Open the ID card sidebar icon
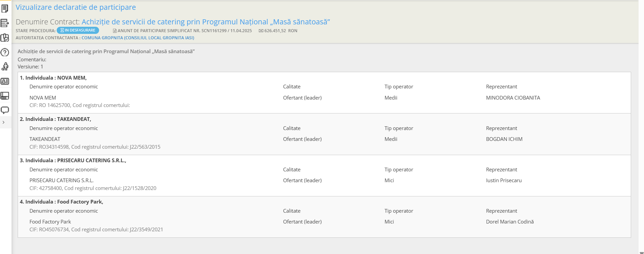Image resolution: width=644 pixels, height=254 pixels. (x=5, y=81)
